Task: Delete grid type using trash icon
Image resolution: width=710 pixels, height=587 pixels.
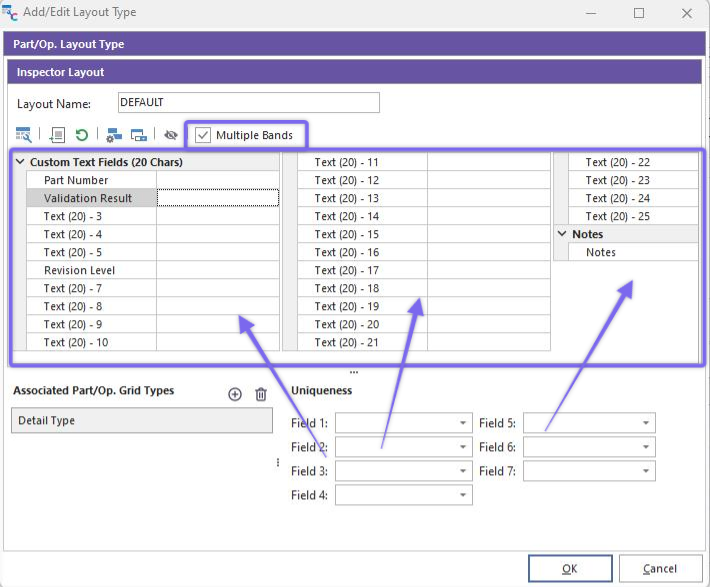Action: 261,395
